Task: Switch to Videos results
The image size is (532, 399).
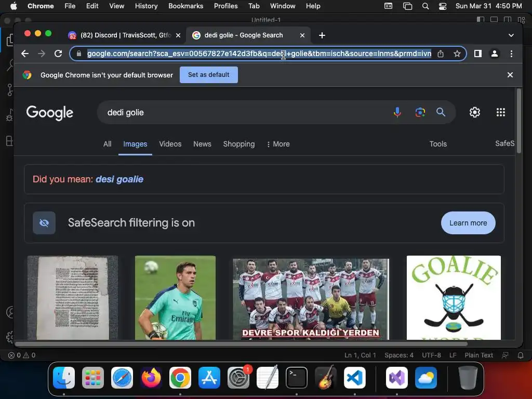Action: 170,144
